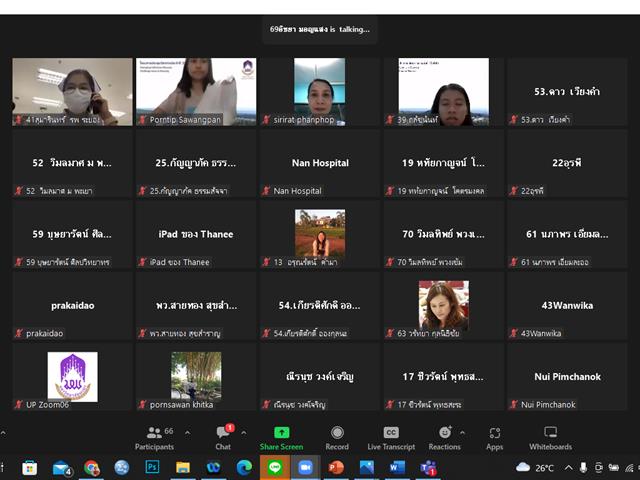Select the UP Zoom06 purple logo
640x480 pixels.
[x=73, y=377]
